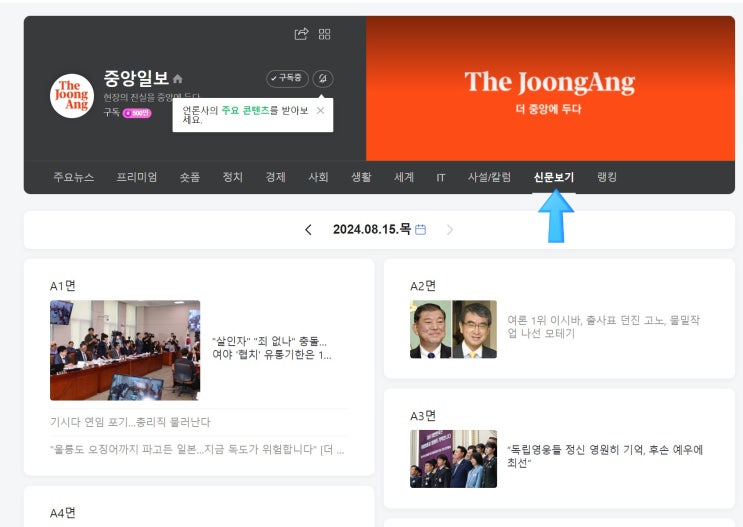The height and width of the screenshot is (527, 743).
Task: Open the IT tab
Action: [x=441, y=178]
